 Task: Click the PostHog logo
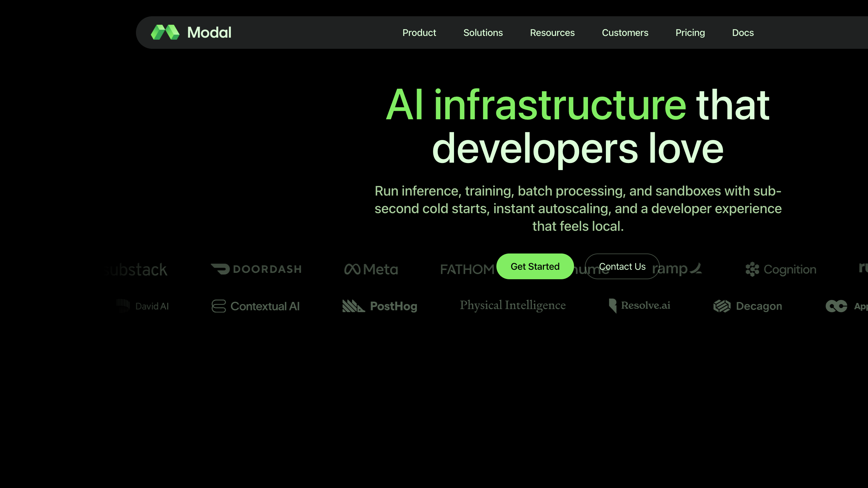tap(380, 306)
